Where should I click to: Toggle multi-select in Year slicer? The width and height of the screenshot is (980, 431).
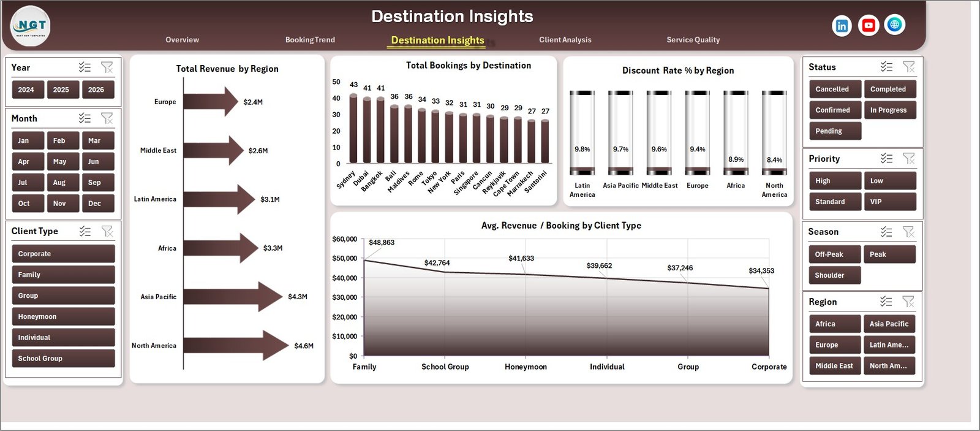tap(85, 67)
